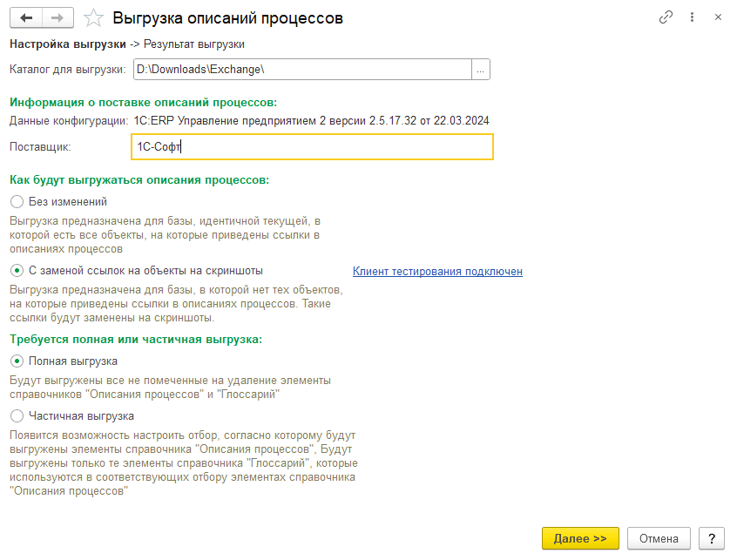Open the three-dot more actions menu
Image resolution: width=737 pixels, height=560 pixels.
[x=692, y=17]
